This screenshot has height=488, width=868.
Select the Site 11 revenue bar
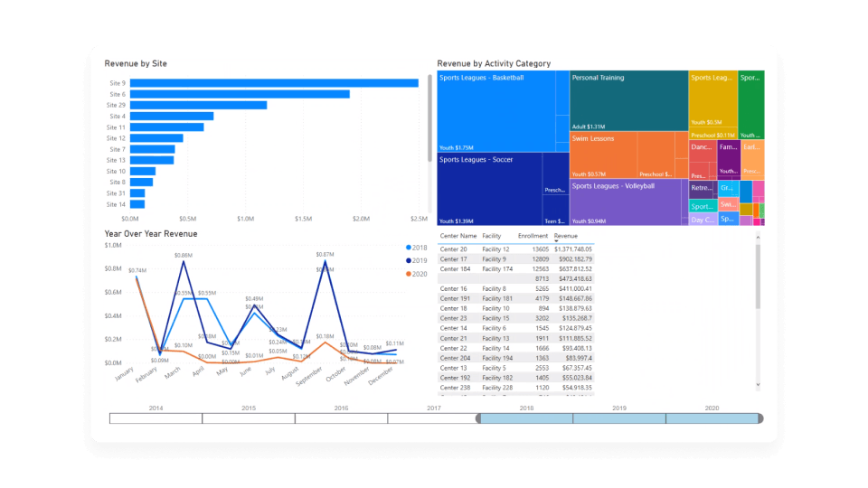(166, 127)
